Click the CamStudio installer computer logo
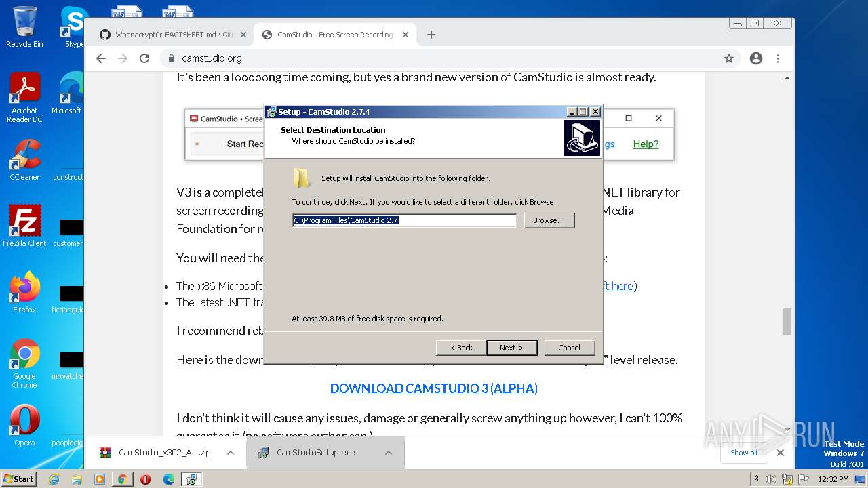Screen dimensions: 868x488 point(582,138)
